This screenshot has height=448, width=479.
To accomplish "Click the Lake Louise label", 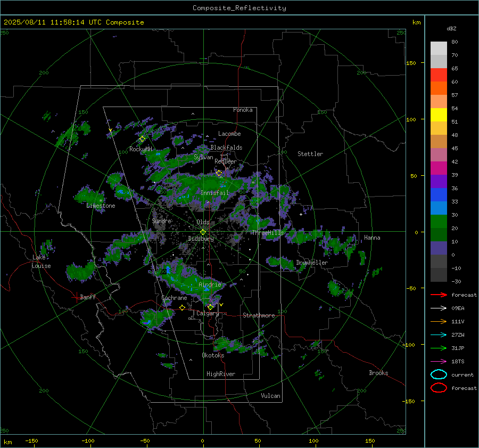I will [41, 262].
